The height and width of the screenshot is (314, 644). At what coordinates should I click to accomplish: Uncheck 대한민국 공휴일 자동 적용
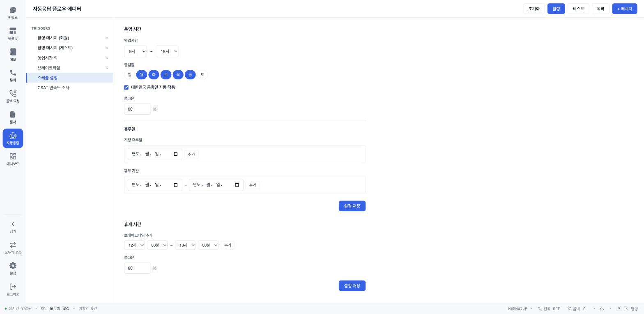[x=126, y=88]
